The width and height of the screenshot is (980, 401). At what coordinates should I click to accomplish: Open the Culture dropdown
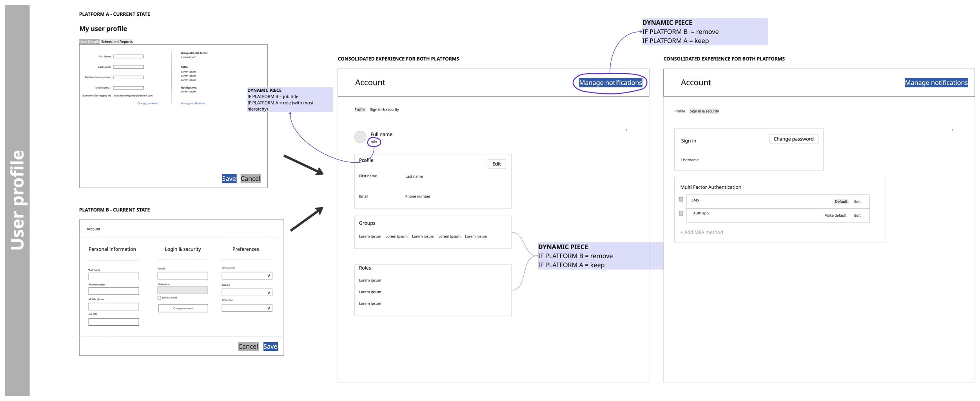tap(247, 292)
